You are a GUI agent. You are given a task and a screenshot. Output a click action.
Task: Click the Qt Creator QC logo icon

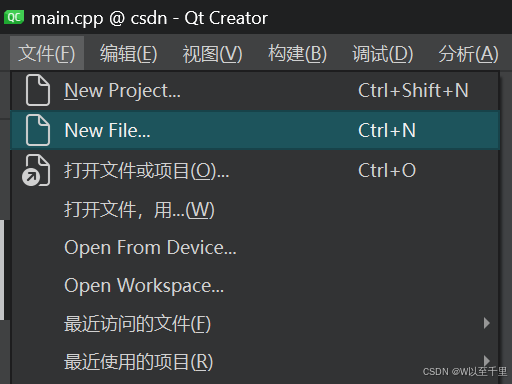[x=14, y=17]
